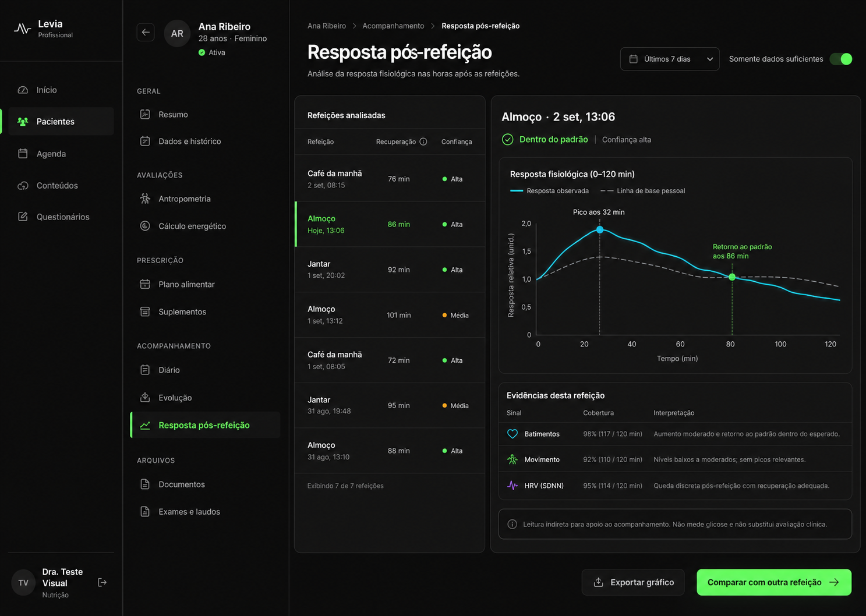The image size is (866, 616).
Task: Click the Dentro do padrão check icon
Action: [508, 140]
